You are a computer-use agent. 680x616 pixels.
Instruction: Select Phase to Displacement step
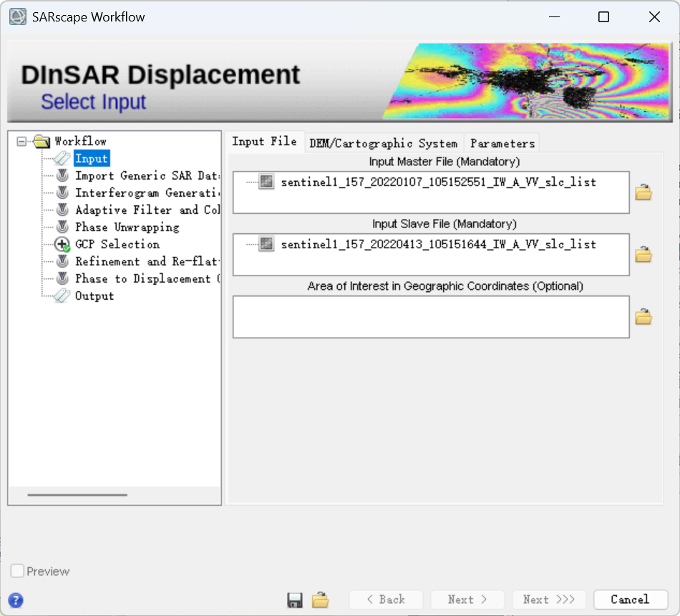147,278
